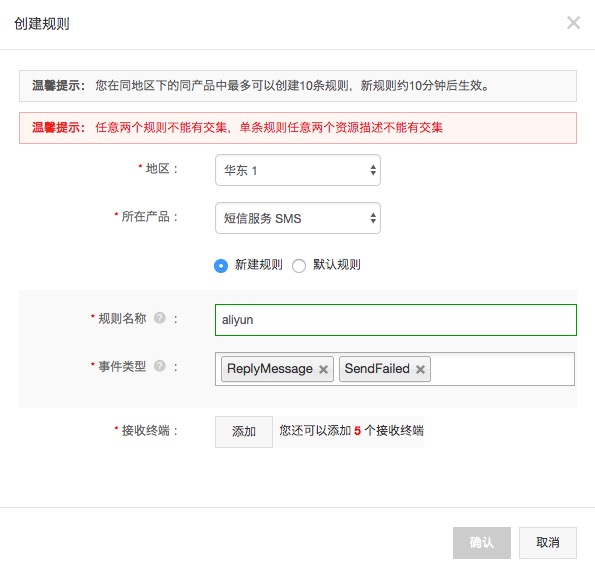Select the 新建规则 radio button
The height and width of the screenshot is (574, 595).
(221, 266)
